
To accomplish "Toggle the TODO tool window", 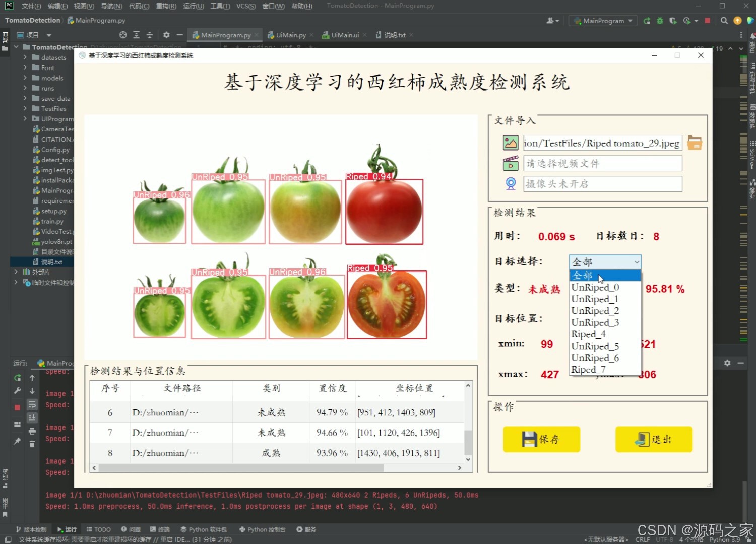I will 98,529.
